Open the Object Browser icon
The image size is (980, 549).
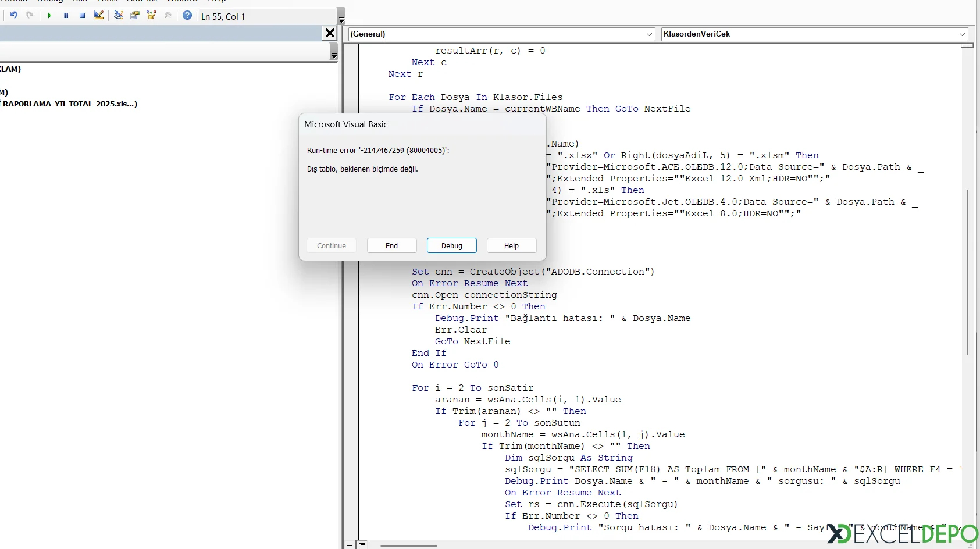click(151, 16)
